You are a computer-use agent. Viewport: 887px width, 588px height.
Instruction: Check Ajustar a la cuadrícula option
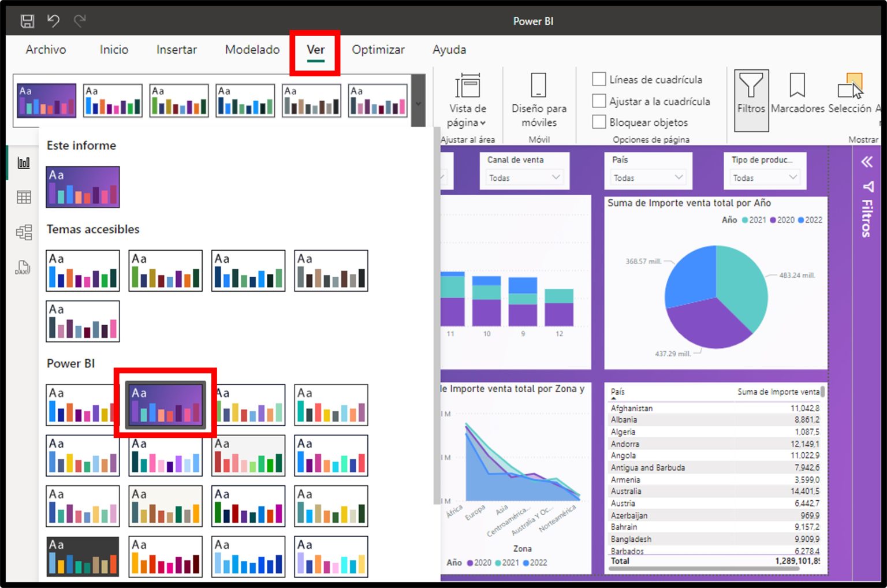click(x=599, y=101)
